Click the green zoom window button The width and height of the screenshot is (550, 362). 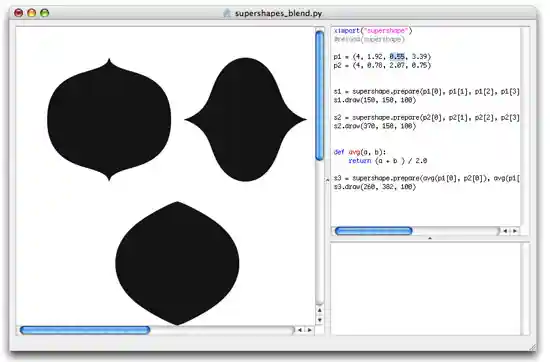click(x=45, y=13)
